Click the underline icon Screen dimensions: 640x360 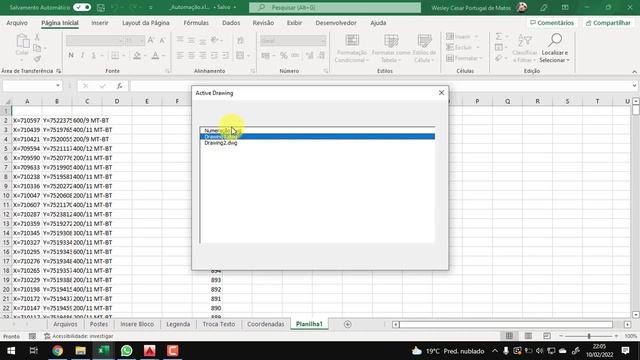93,55
